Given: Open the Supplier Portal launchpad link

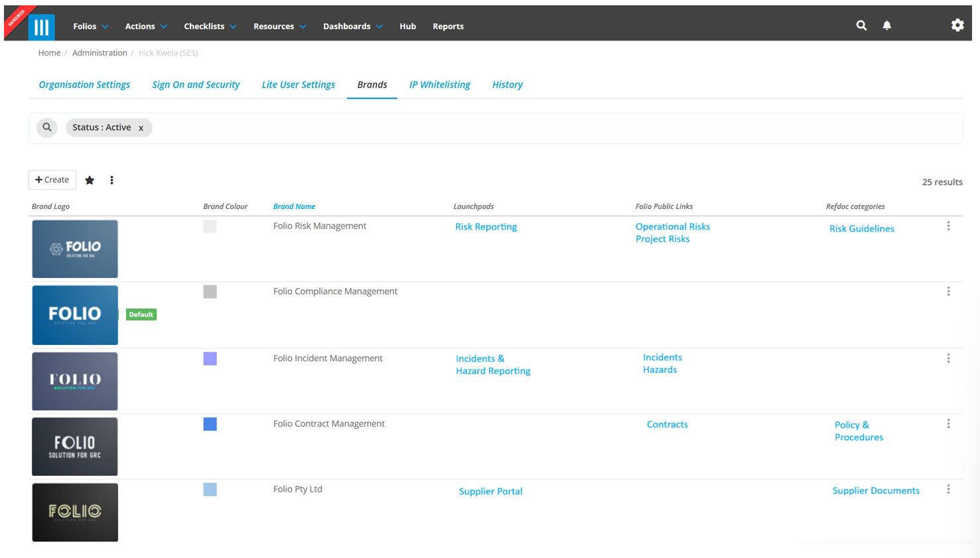Looking at the screenshot, I should 490,492.
